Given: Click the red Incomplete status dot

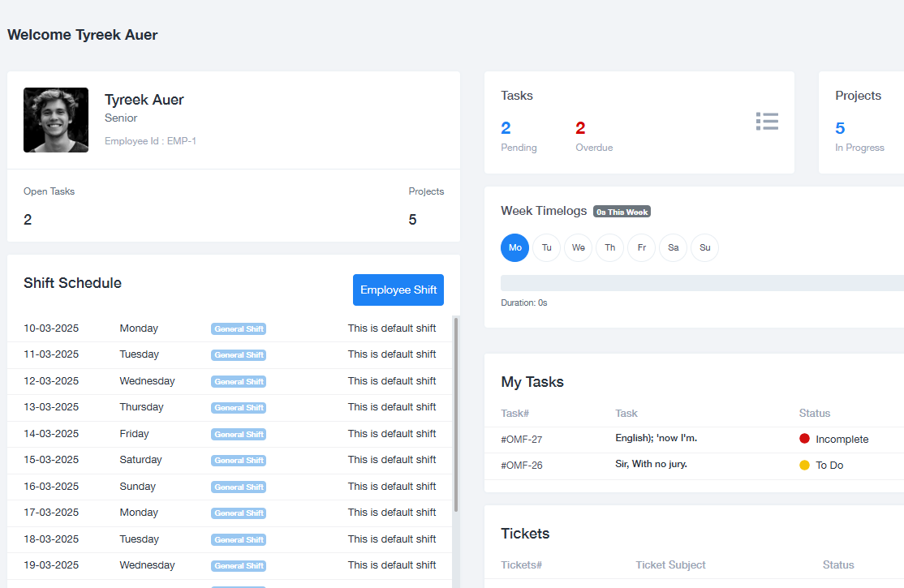Looking at the screenshot, I should coord(804,439).
